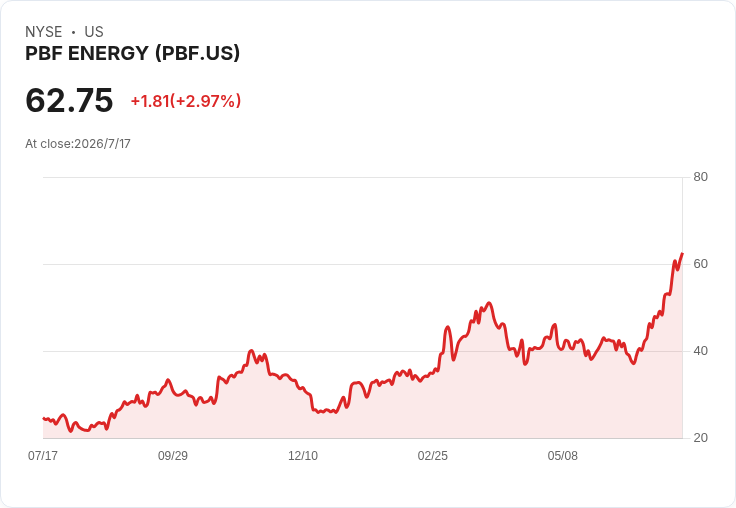Click the line's peak between 09/29 and 12/10
Viewport: 736px width, 508px height.
coord(251,351)
